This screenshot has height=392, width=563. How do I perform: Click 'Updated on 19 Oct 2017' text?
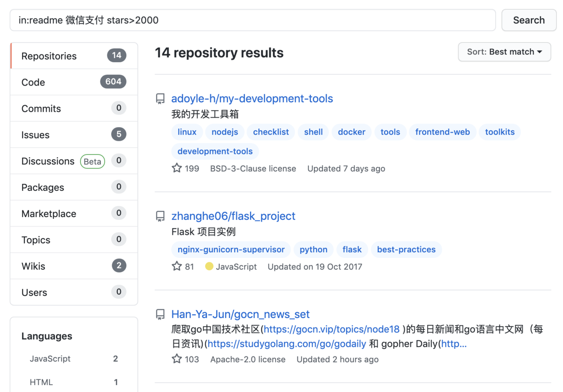(315, 267)
